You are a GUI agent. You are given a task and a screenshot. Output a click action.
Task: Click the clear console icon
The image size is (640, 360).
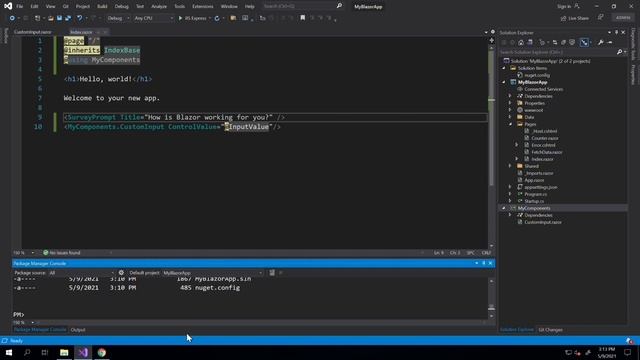[x=272, y=273]
